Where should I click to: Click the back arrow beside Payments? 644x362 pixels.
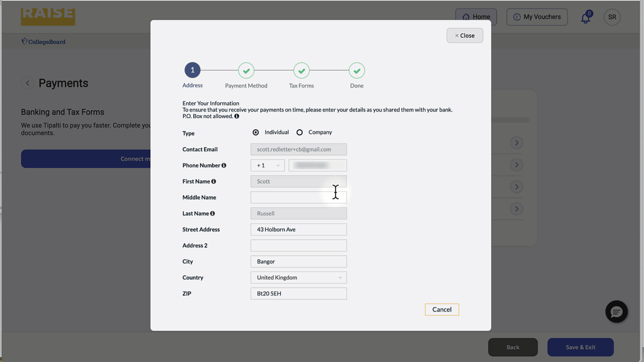[27, 83]
